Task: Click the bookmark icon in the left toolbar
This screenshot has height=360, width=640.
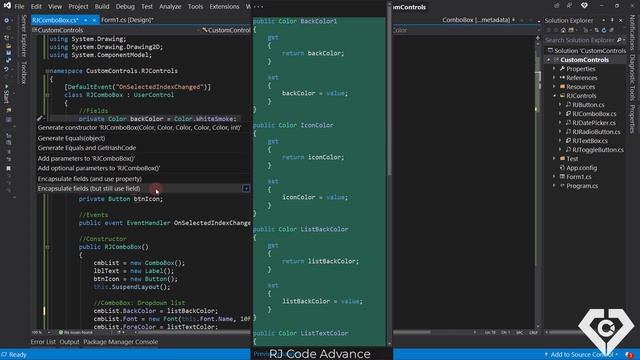Action: coord(8,168)
